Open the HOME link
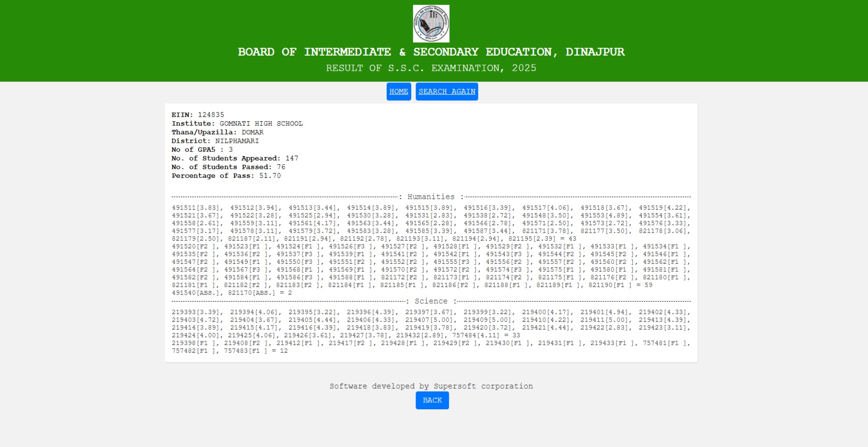868x447 pixels. click(398, 92)
